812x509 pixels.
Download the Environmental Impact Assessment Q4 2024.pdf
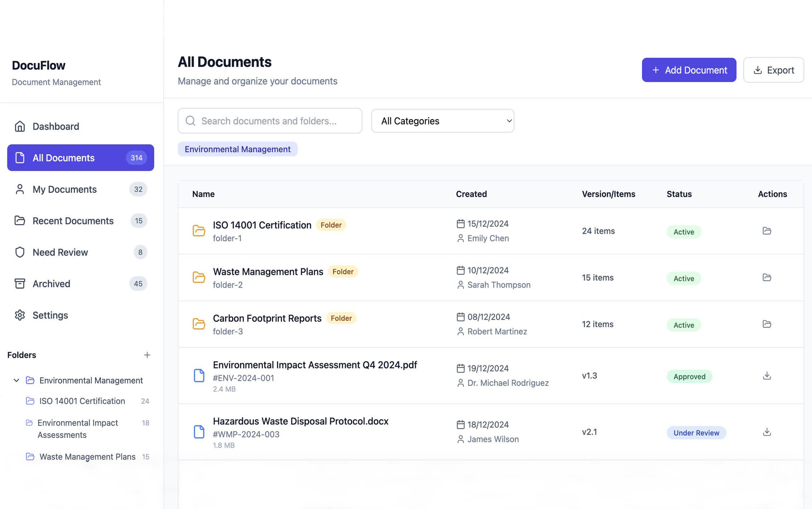[x=767, y=375]
